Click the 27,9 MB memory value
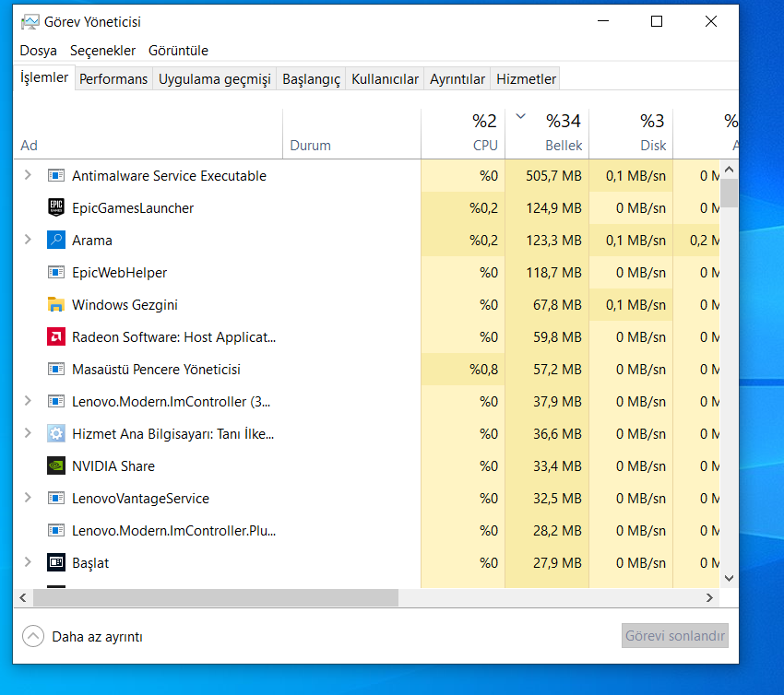 click(557, 563)
